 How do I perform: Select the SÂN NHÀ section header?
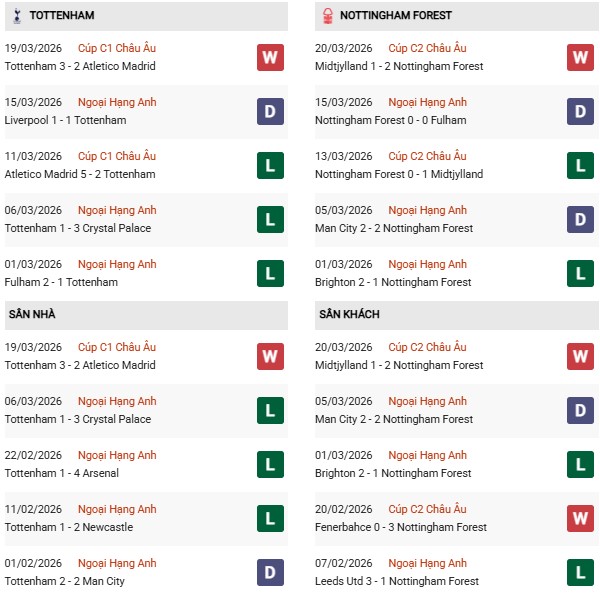pyautogui.click(x=32, y=314)
